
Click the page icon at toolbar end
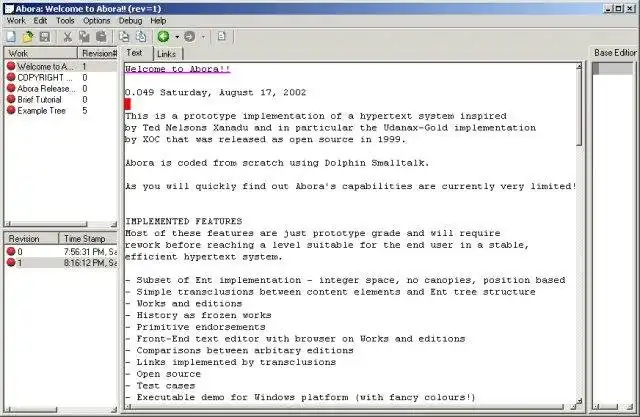coord(222,37)
